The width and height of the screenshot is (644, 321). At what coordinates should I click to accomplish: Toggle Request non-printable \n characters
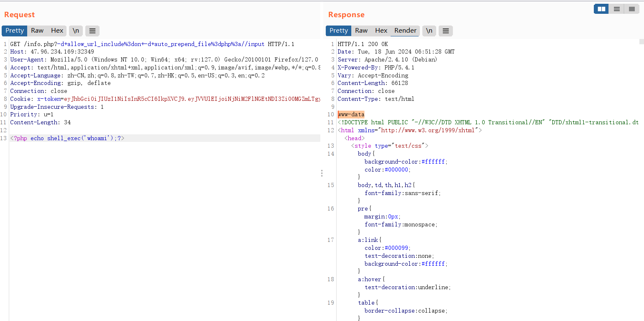click(x=76, y=31)
